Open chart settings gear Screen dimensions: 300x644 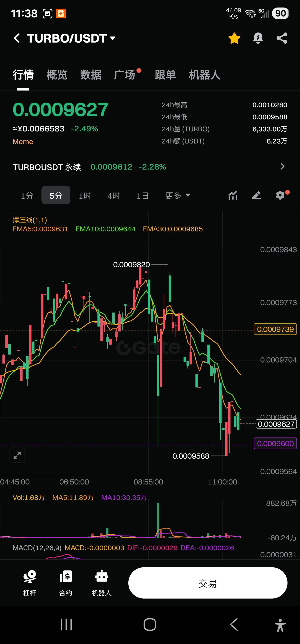[280, 195]
